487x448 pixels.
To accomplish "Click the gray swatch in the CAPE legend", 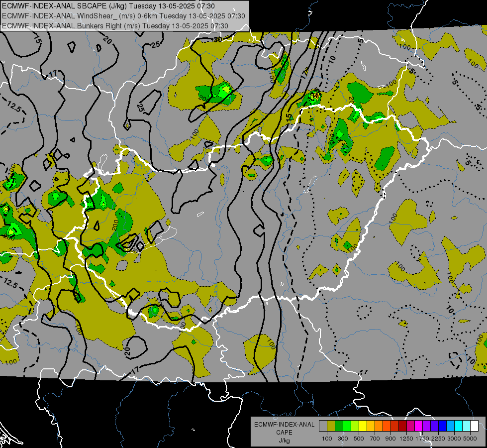I will click(323, 426).
